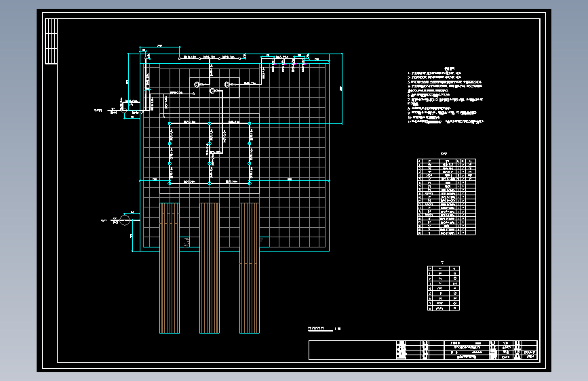The width and height of the screenshot is (588, 381).
Task: Click the right brown striped rectangular block
Action: coord(250,268)
